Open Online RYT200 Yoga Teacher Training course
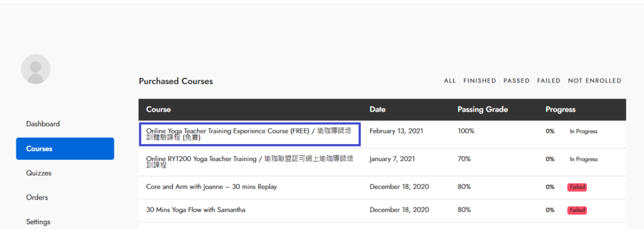Screen dimensions: 644x229 point(250,162)
